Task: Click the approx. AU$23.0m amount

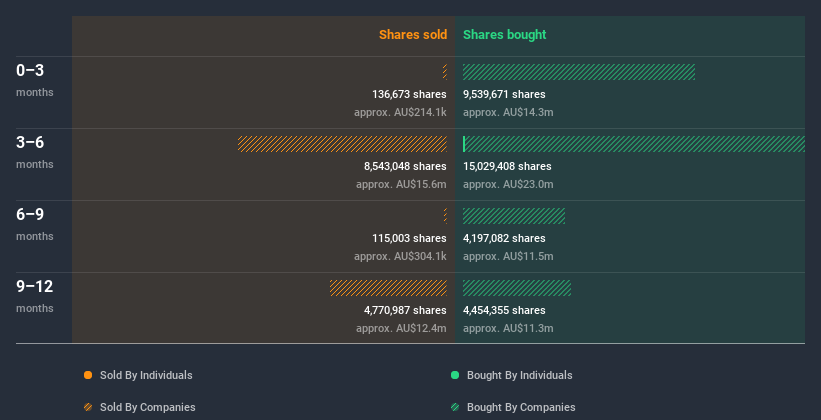Action: (508, 184)
